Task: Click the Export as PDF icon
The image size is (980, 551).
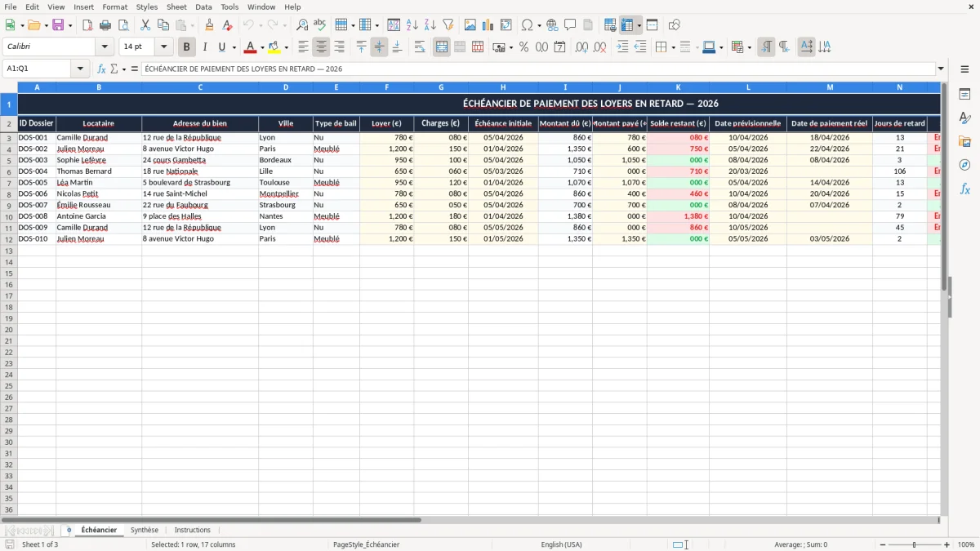Action: [x=87, y=25]
